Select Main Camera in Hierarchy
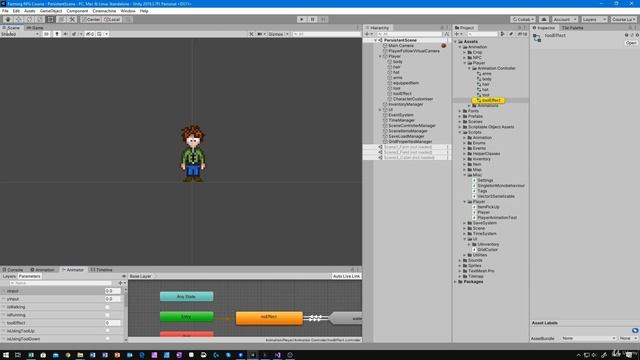Screen dimensions: 640x360 point(401,46)
